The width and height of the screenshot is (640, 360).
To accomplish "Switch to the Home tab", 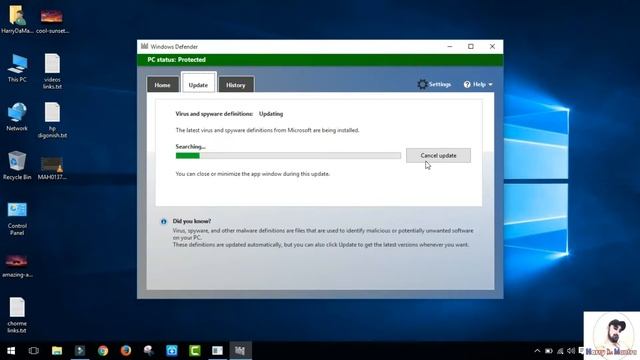I will (x=162, y=85).
